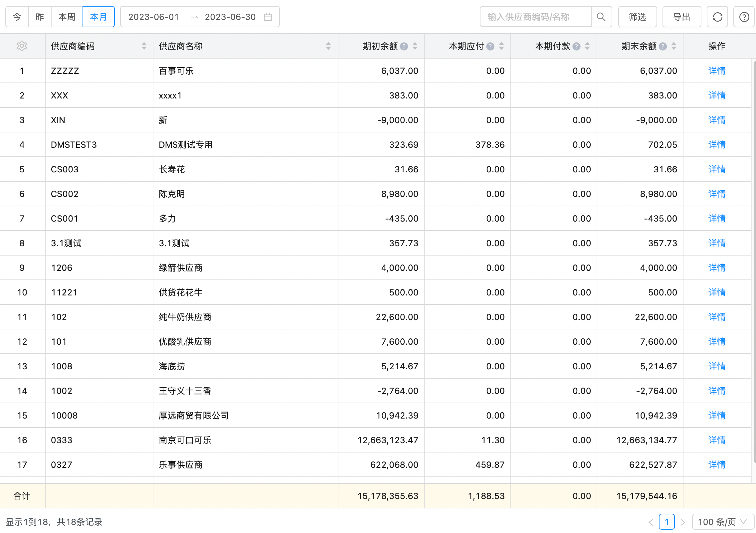This screenshot has height=533, width=756.
Task: Open the date range calendar icon
Action: (x=268, y=17)
